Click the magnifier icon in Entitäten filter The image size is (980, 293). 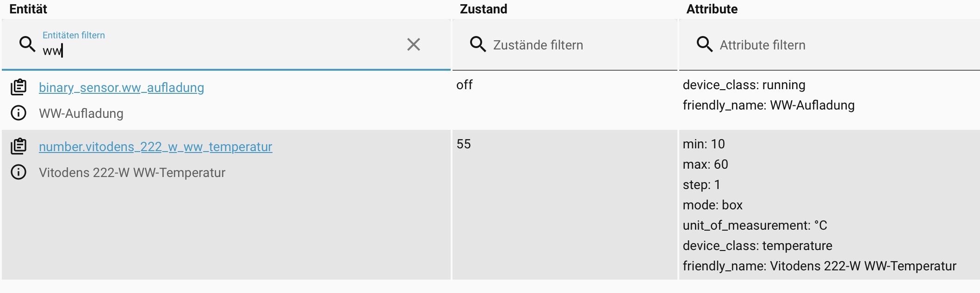point(27,44)
